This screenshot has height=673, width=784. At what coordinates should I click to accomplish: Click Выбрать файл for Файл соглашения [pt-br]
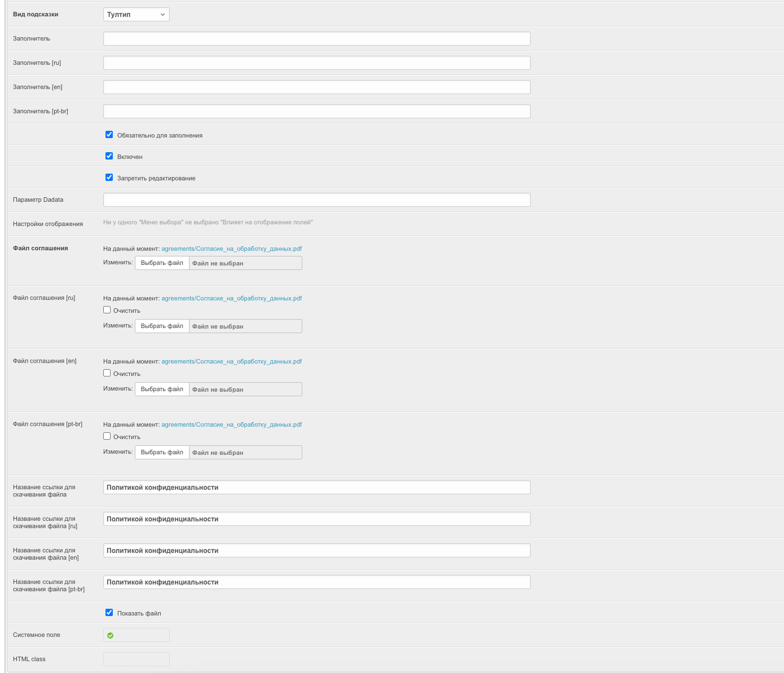point(162,453)
